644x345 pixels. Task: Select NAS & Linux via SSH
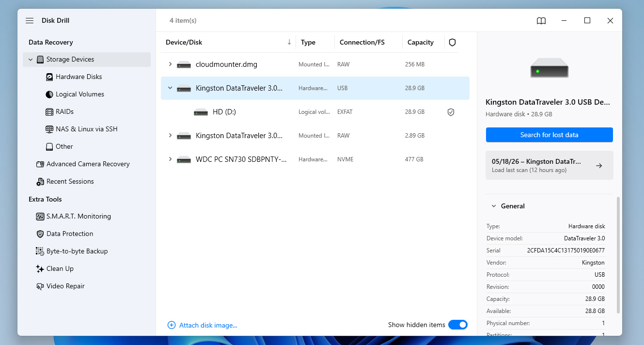[x=87, y=129]
